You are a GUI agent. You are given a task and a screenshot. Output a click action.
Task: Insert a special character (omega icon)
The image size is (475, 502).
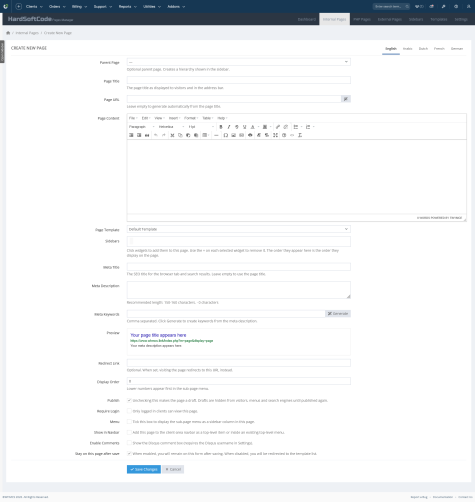point(226,135)
